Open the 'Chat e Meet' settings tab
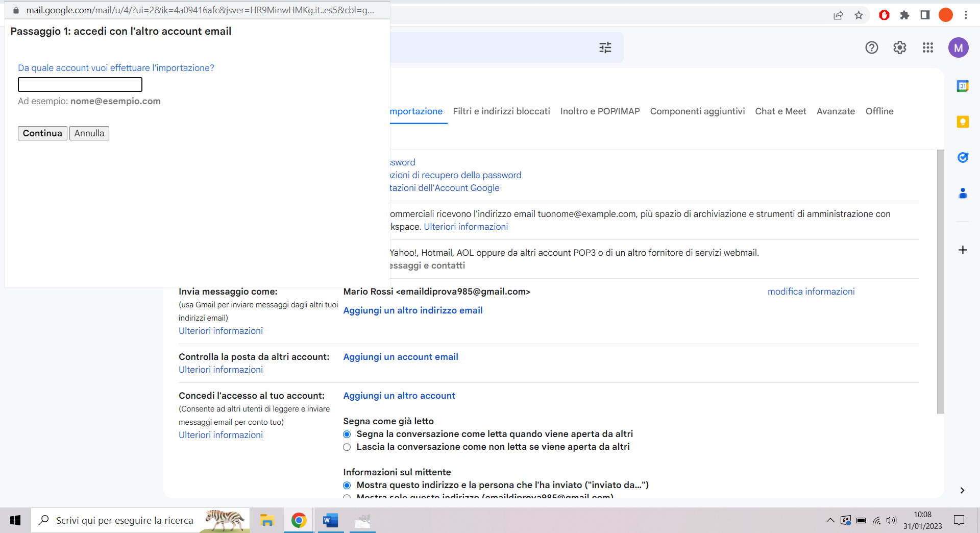This screenshot has height=533, width=980. tap(780, 111)
